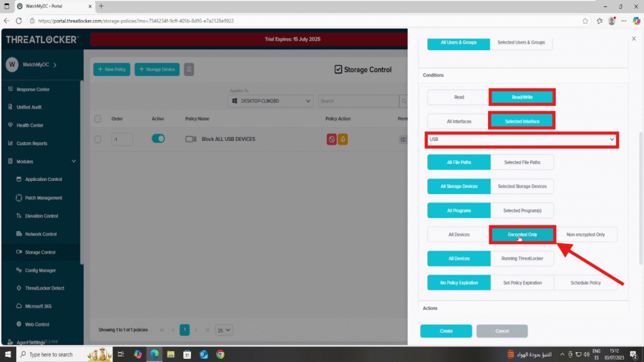The width and height of the screenshot is (644, 362).
Task: Go to Health Center
Action: (x=30, y=125)
